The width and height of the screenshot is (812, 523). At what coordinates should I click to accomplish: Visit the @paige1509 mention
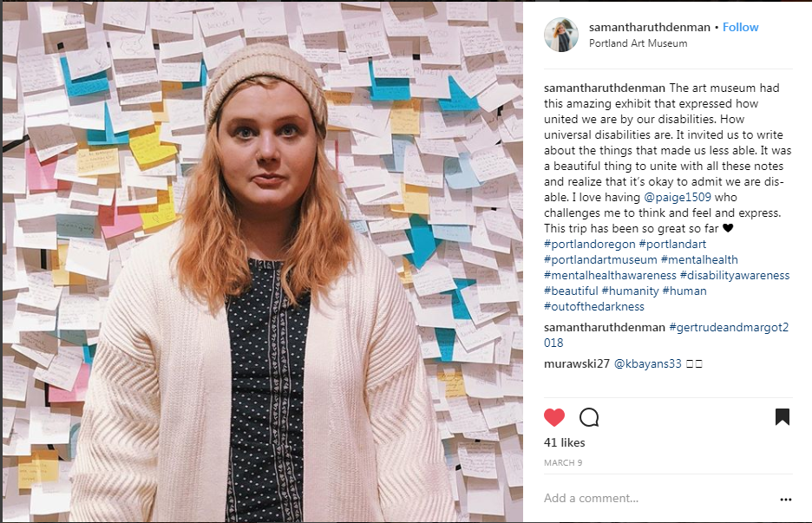[x=678, y=197]
